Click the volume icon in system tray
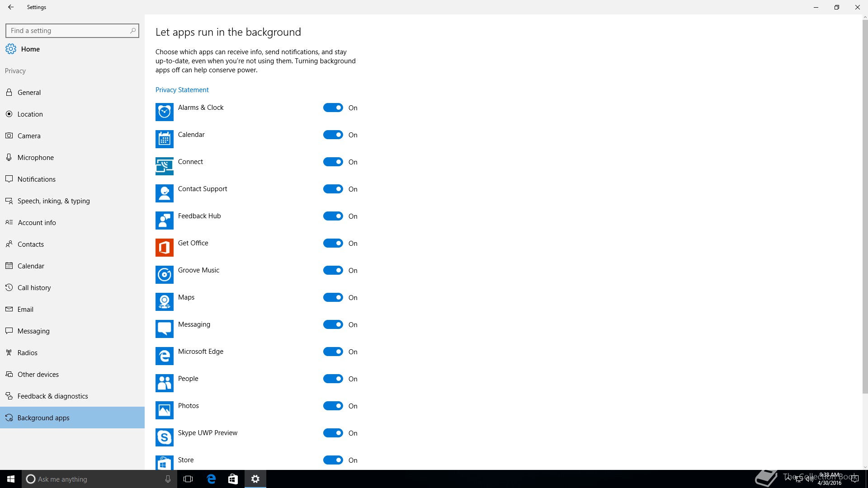Viewport: 868px width, 488px height. [x=810, y=479]
